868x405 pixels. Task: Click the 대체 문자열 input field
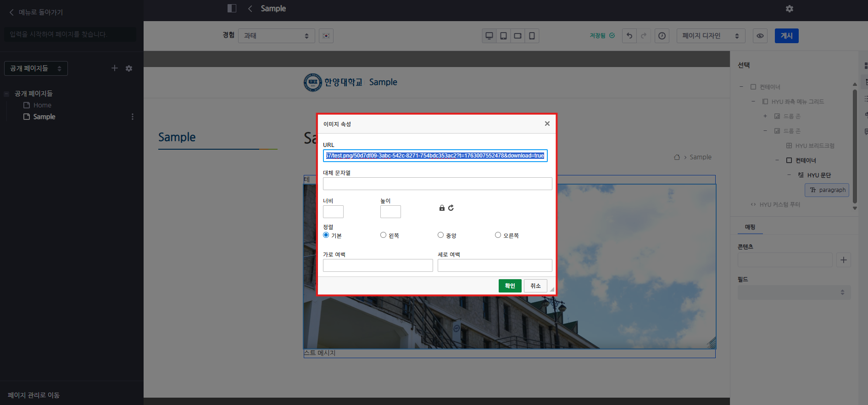pos(437,184)
